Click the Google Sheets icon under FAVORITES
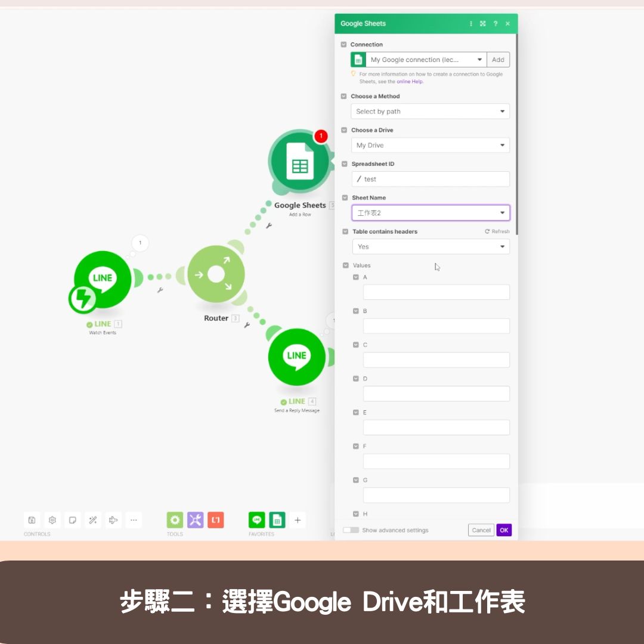644x644 pixels. coord(278,520)
